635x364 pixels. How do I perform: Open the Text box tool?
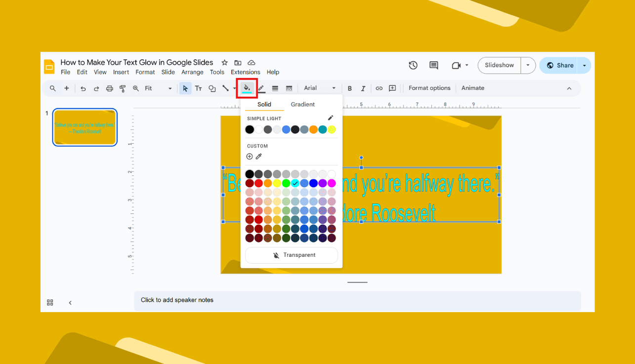click(x=198, y=88)
